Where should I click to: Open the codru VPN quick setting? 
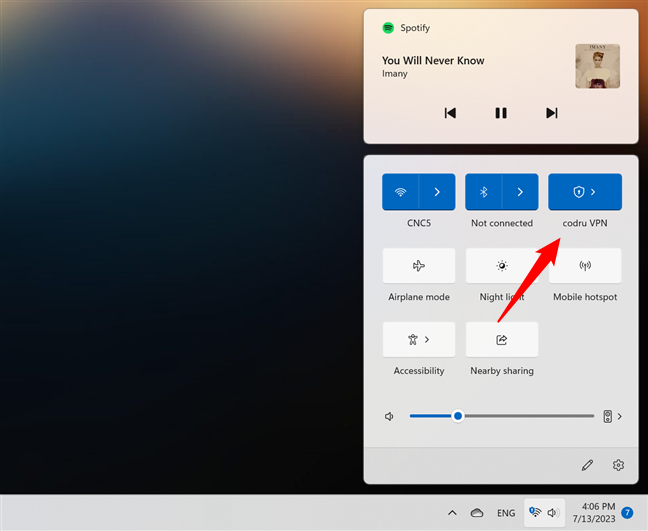pos(585,192)
